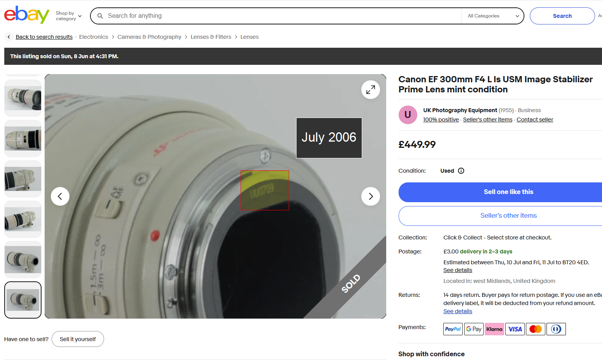The height and width of the screenshot is (364, 602).
Task: Click the Search button
Action: point(562,16)
